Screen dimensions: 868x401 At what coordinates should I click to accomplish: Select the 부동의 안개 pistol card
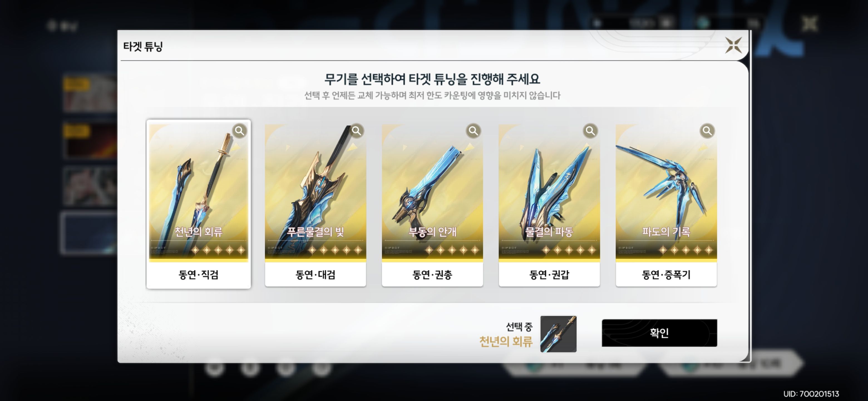tap(432, 205)
